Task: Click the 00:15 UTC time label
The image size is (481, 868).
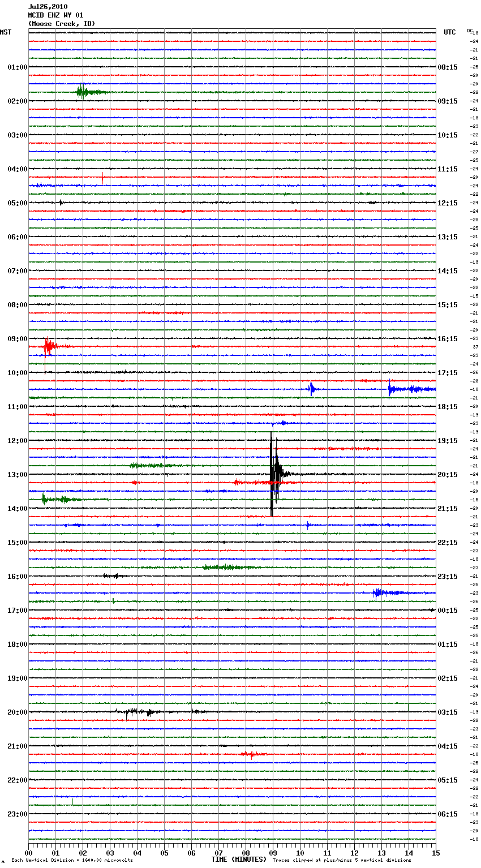Action: point(448,611)
